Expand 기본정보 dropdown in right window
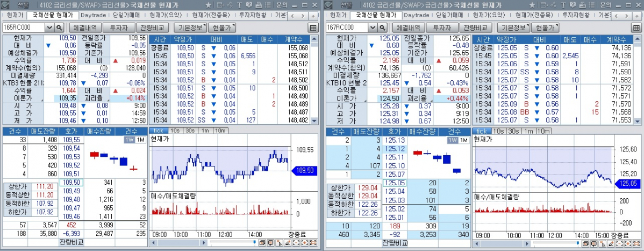The image size is (644, 251). [x=514, y=27]
